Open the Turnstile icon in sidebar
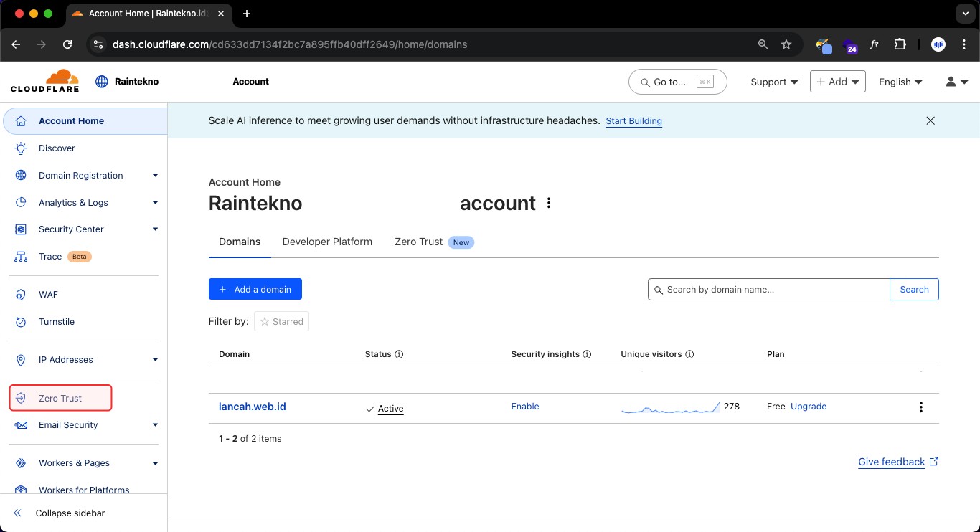980x532 pixels. click(22, 322)
